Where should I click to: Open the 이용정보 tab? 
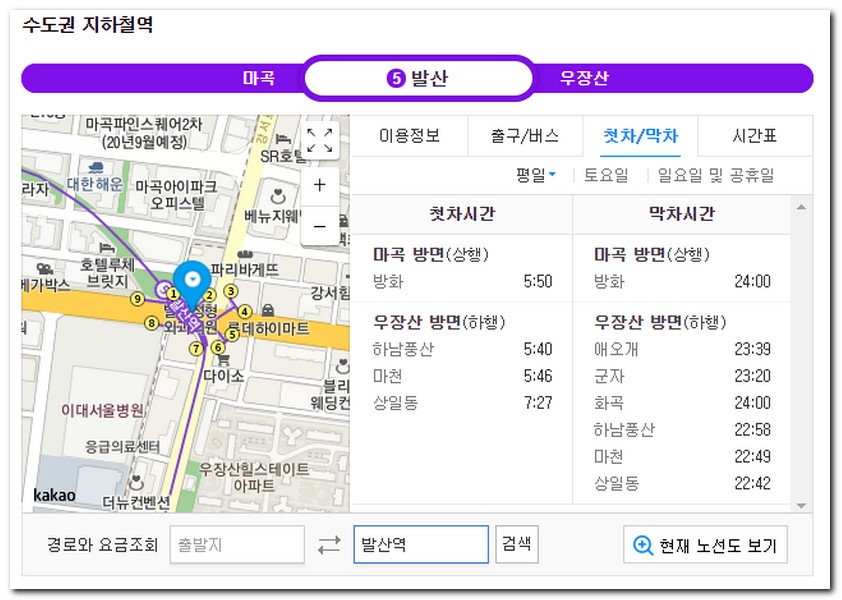[409, 137]
